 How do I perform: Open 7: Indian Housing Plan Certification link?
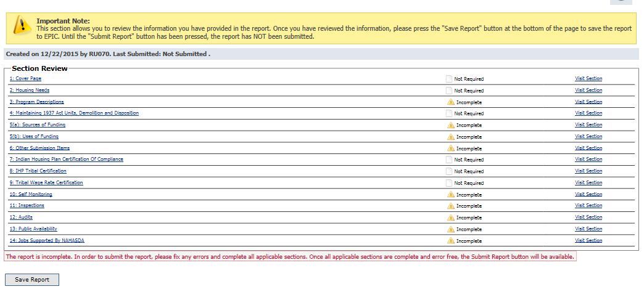(66, 159)
